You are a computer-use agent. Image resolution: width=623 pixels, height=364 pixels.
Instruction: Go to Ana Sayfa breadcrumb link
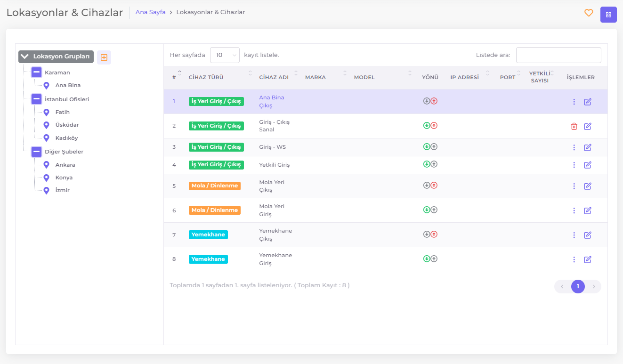150,12
